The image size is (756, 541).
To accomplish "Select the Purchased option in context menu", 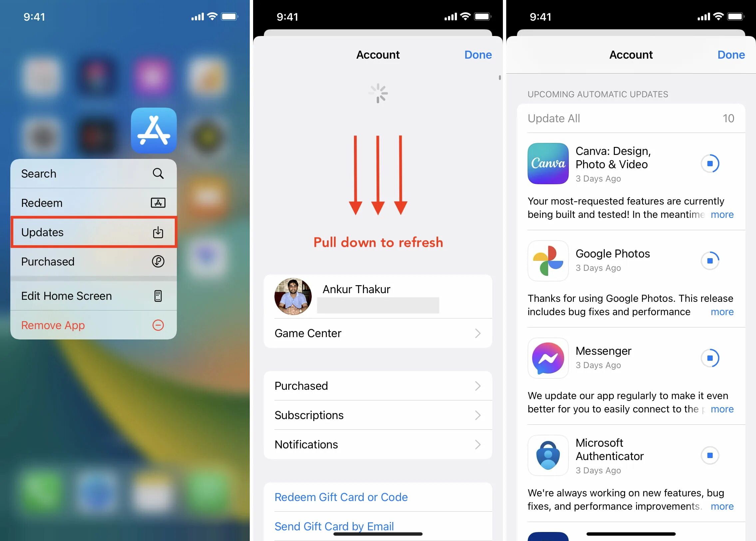I will [93, 261].
